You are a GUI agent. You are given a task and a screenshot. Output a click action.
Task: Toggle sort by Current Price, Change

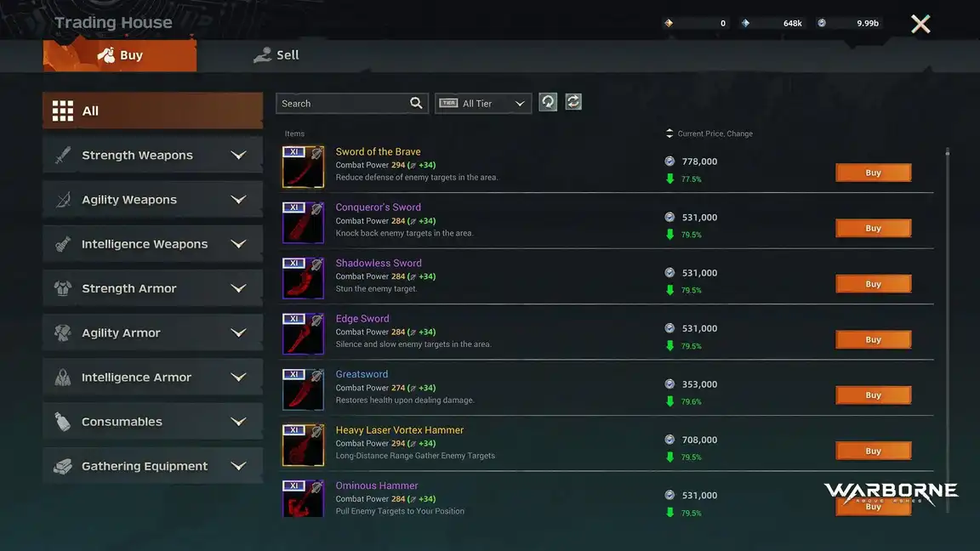tap(709, 133)
